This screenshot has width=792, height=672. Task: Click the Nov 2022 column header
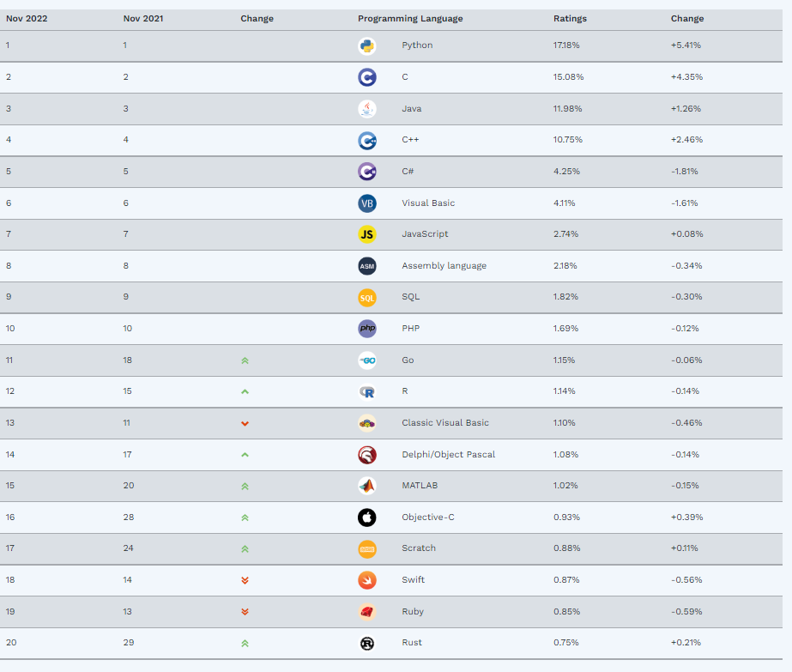[x=27, y=19]
